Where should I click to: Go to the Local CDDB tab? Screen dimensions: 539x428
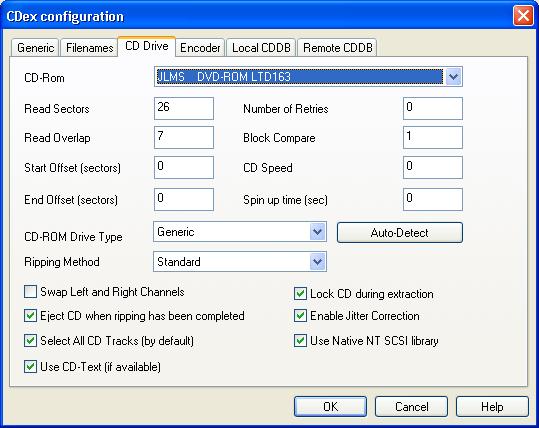pyautogui.click(x=261, y=47)
